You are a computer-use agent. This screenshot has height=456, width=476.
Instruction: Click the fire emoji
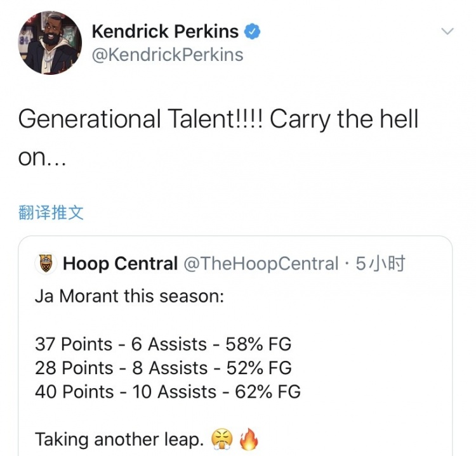point(249,439)
